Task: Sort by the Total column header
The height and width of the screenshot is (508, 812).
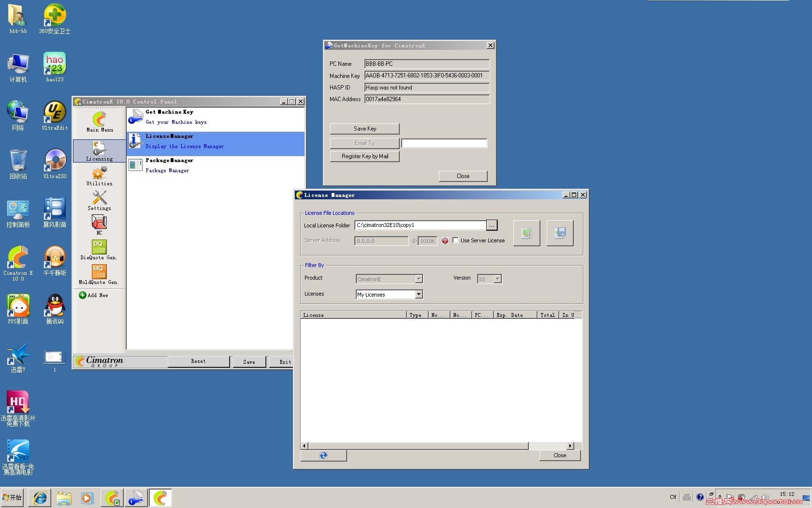Action: click(548, 315)
